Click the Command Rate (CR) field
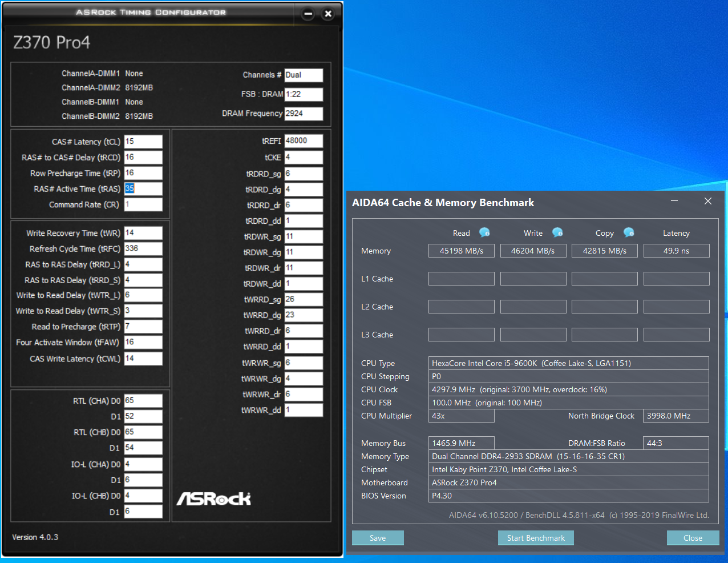Screen dimensions: 728x563 pos(143,204)
